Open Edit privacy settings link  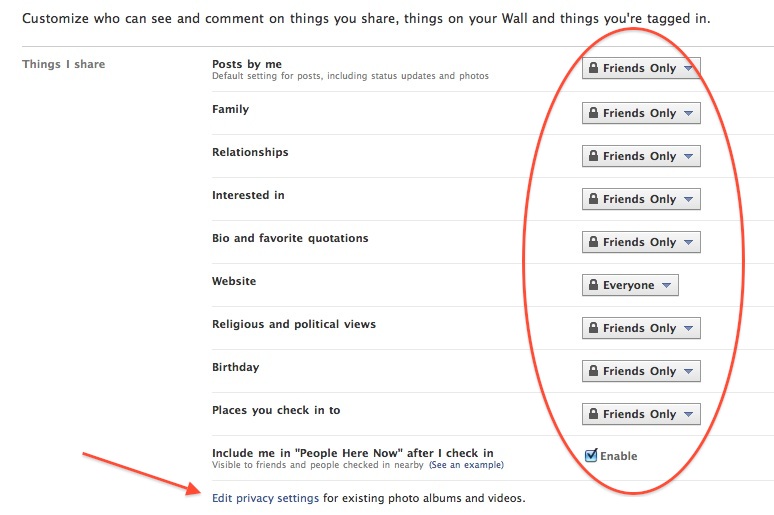click(266, 498)
